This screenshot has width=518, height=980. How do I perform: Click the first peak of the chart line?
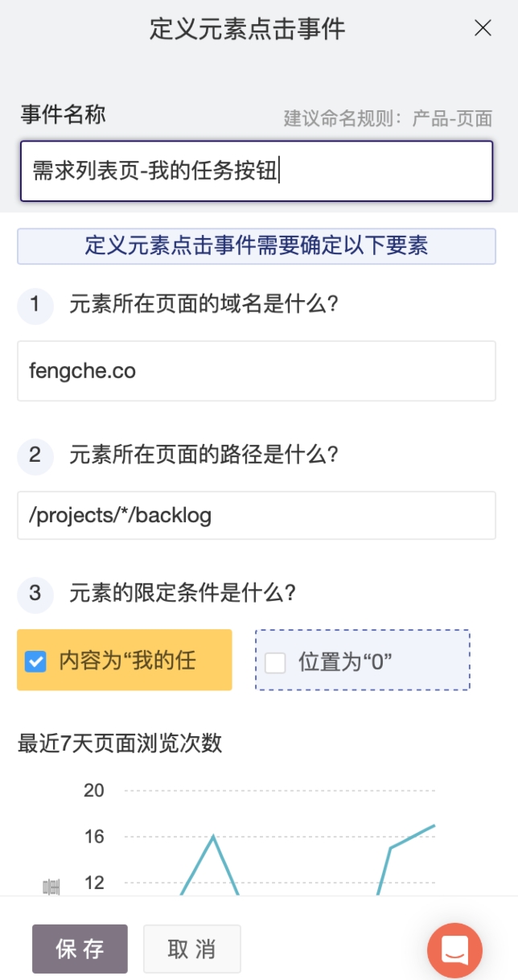[x=213, y=837]
